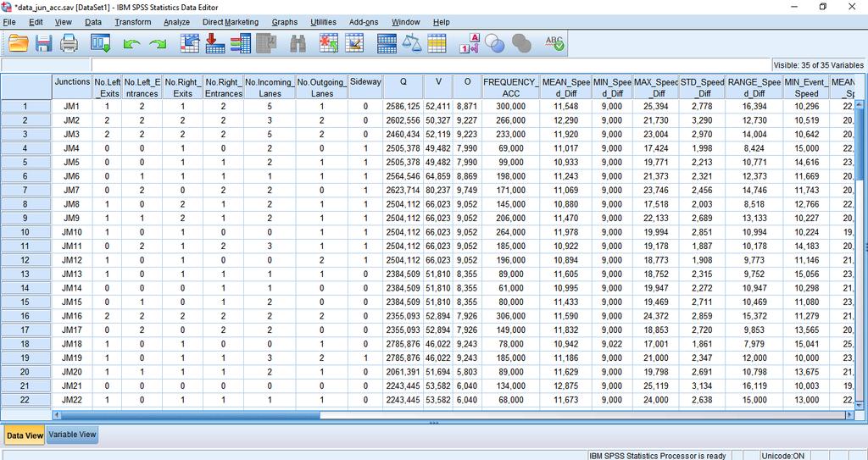Screen dimensions: 868x460
Task: Select row header number 22
Action: (25, 400)
